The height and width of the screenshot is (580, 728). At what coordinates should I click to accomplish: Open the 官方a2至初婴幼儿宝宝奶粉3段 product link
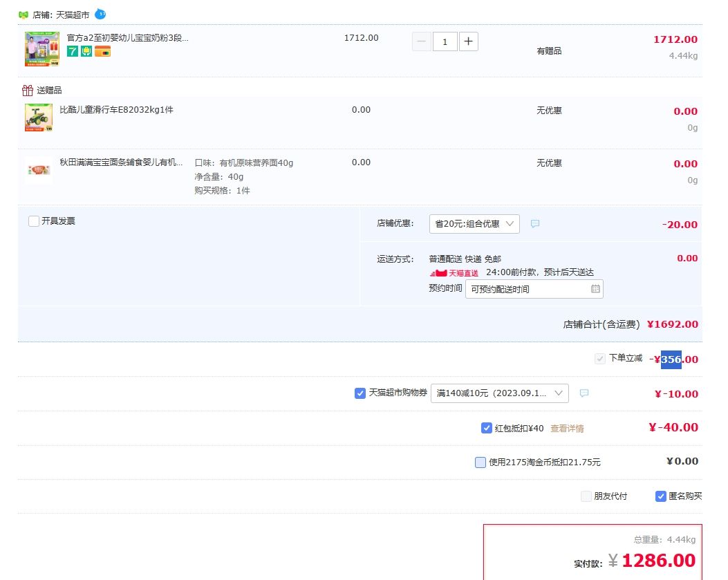point(128,37)
